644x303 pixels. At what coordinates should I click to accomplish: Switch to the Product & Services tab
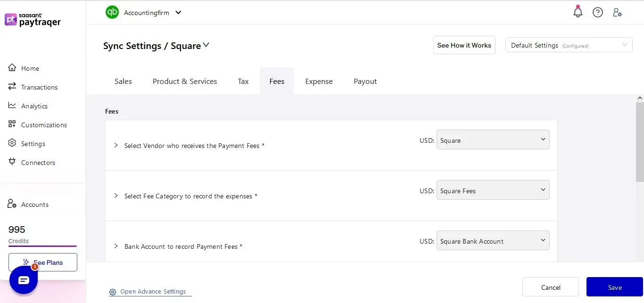[x=185, y=81]
